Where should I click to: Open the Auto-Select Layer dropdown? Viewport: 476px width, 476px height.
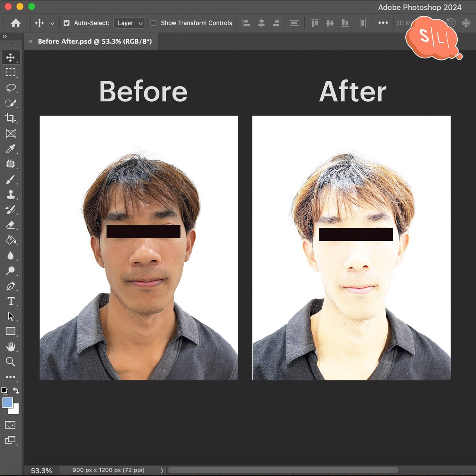[x=129, y=23]
